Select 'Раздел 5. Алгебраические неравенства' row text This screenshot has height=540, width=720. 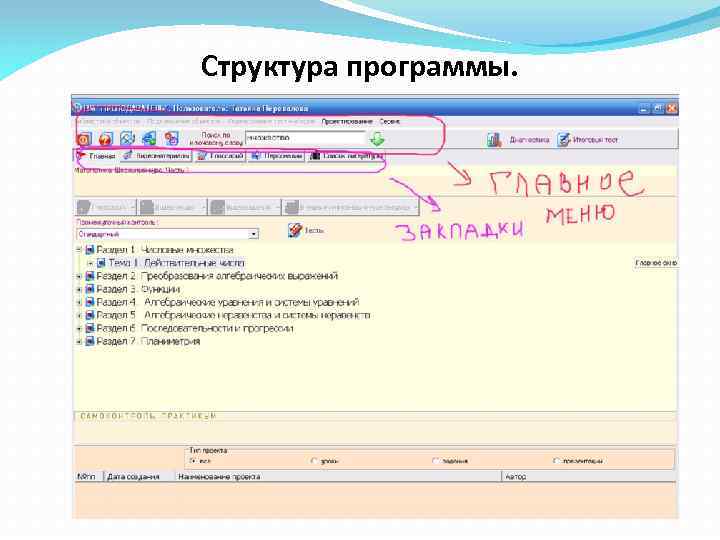click(233, 315)
